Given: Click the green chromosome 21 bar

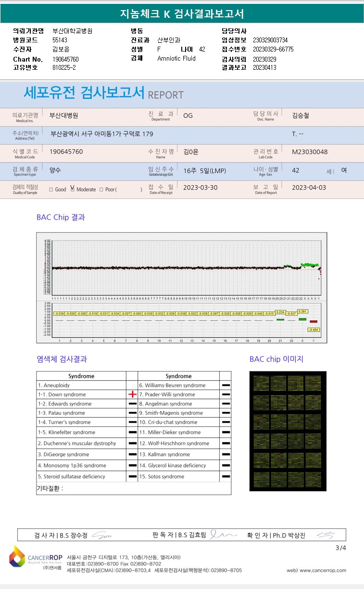Looking at the screenshot, I should [280, 320].
